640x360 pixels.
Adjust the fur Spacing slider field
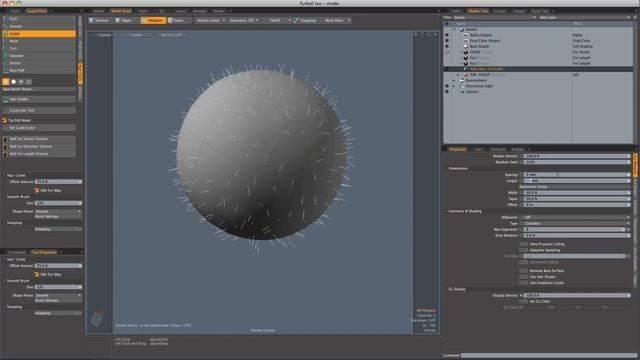tap(577, 175)
